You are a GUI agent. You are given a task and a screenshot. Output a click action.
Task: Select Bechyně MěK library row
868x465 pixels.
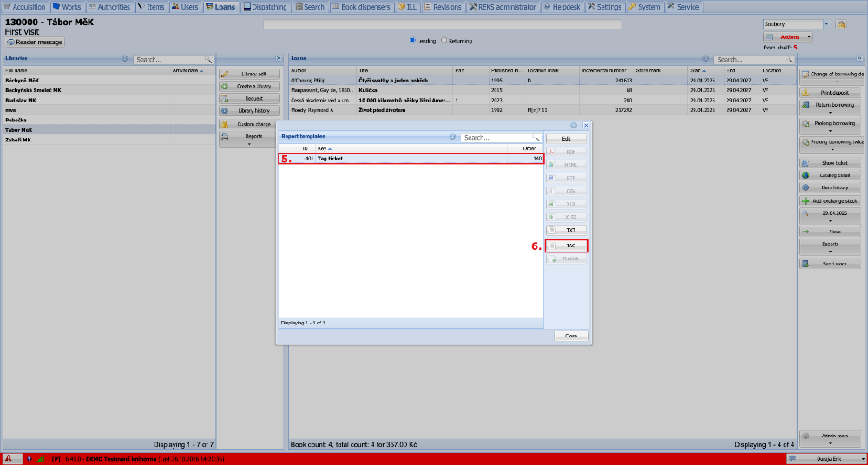(x=109, y=81)
